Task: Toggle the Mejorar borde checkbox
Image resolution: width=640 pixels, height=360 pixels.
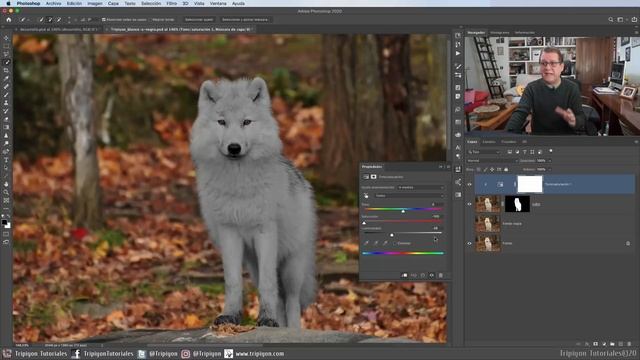Action: [x=149, y=20]
